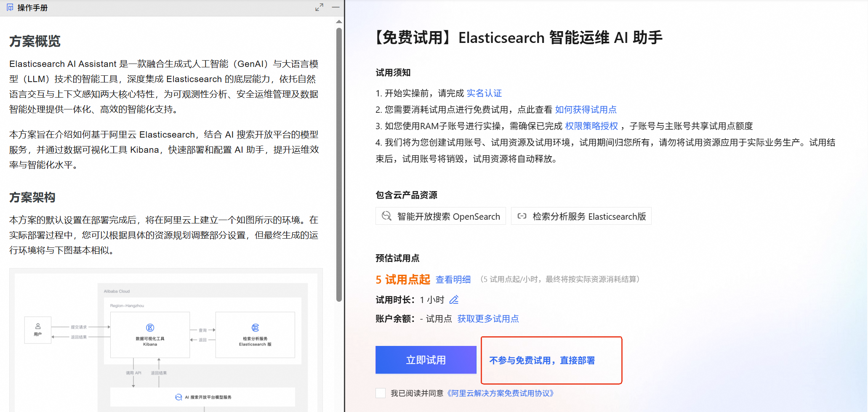Select the 智能开放搜索 OpenSearch resource tag
Screen dimensions: 868x412
440,216
